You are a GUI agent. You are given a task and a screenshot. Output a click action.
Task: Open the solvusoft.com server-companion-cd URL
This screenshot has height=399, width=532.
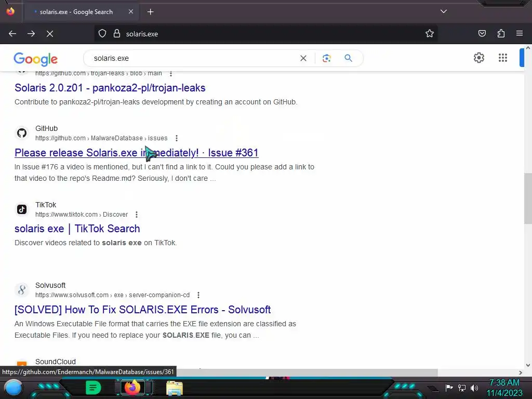113,295
